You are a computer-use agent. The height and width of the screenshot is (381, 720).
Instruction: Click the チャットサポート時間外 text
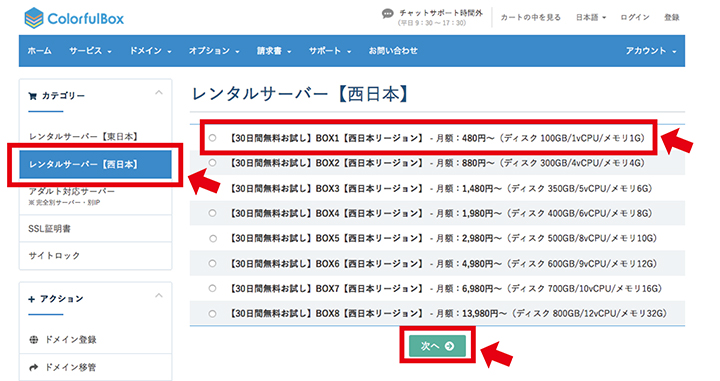click(441, 13)
